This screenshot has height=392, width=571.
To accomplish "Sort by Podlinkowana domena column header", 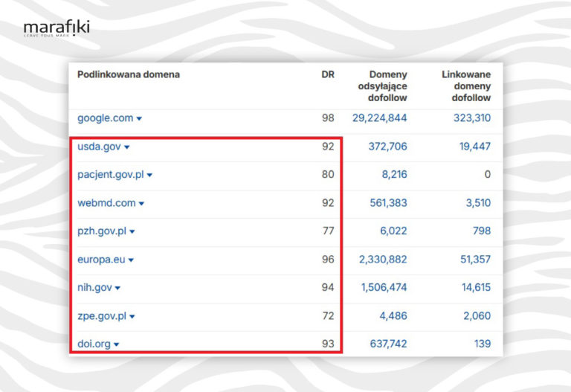I will click(129, 75).
